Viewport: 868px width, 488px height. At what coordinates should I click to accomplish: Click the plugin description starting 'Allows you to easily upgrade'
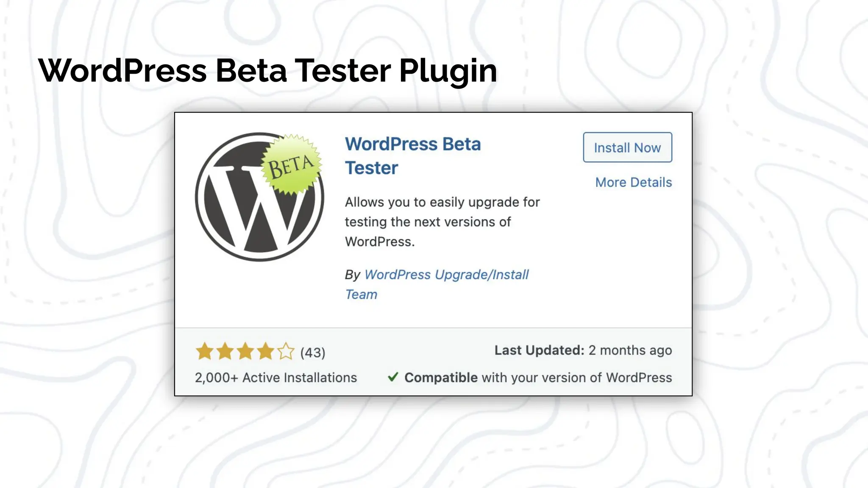pyautogui.click(x=442, y=222)
